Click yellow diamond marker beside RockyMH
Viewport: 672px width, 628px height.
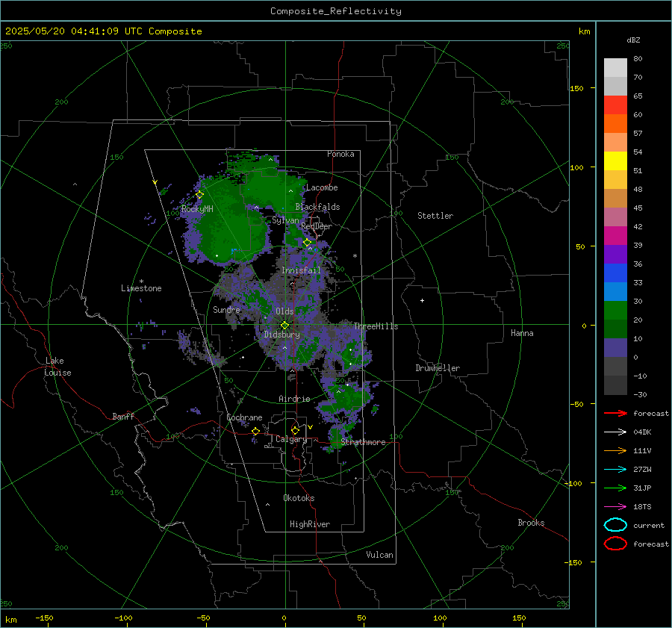(199, 195)
